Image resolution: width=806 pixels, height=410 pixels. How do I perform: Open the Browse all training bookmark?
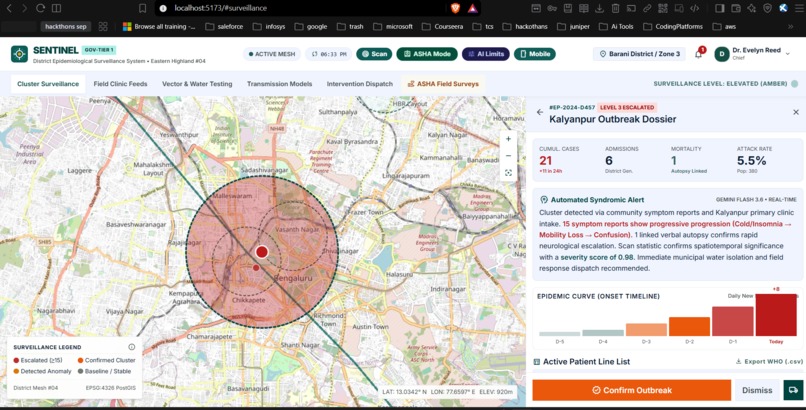(x=159, y=26)
